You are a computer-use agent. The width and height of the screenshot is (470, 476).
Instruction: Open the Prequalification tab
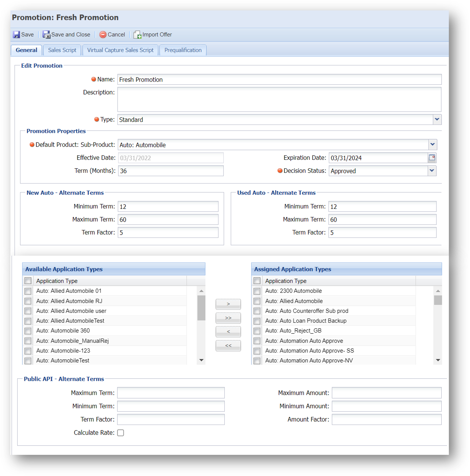point(183,50)
